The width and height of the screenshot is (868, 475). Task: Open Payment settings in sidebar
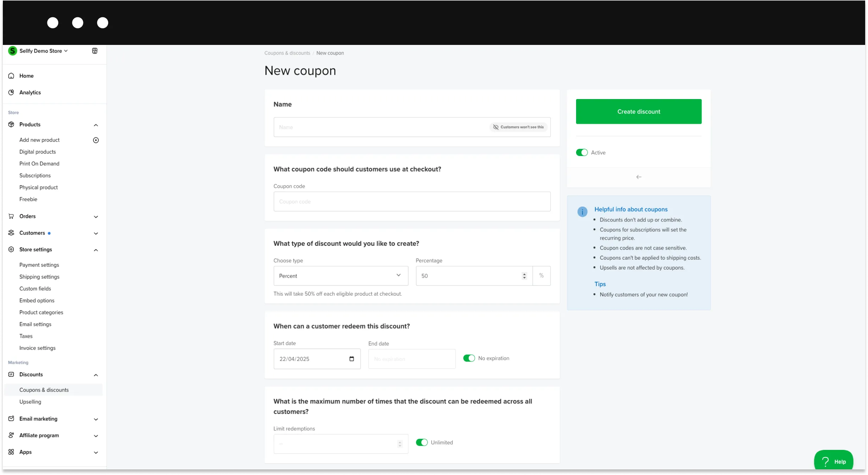coord(39,265)
